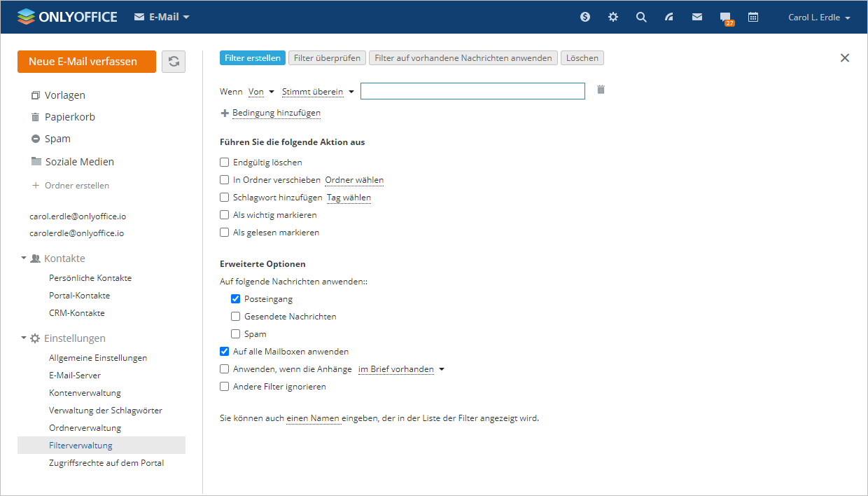Open the Stimmt überein dropdown
Image resolution: width=868 pixels, height=496 pixels.
click(x=318, y=92)
